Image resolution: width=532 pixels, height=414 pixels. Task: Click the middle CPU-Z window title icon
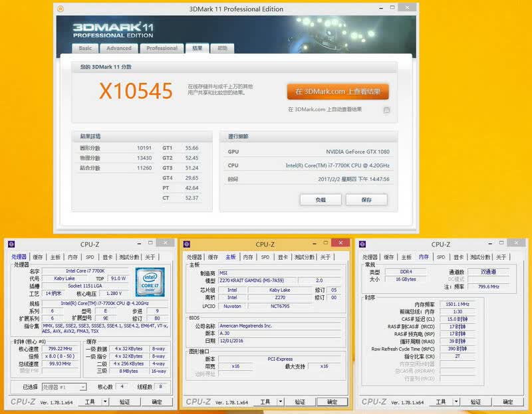187,244
